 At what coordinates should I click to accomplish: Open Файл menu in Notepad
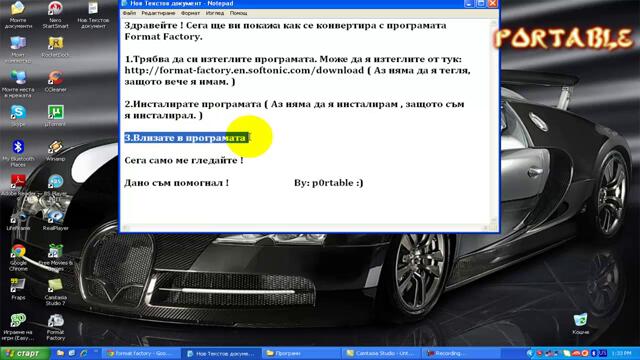129,13
